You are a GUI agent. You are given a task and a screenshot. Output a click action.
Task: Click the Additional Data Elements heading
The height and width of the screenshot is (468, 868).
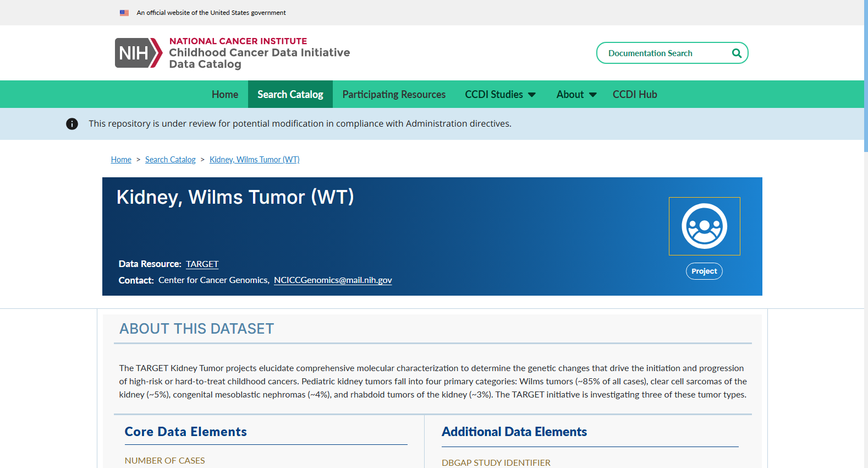(514, 432)
